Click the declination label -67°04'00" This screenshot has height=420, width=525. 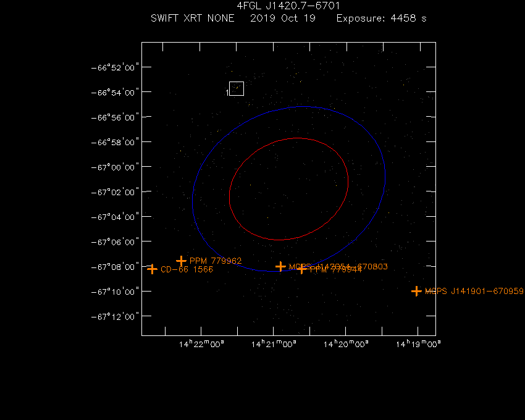coord(115,217)
